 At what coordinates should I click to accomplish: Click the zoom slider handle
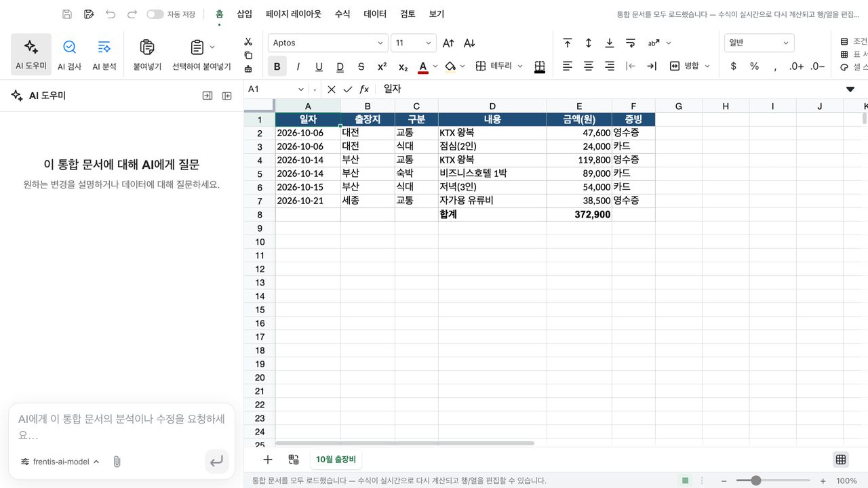755,481
